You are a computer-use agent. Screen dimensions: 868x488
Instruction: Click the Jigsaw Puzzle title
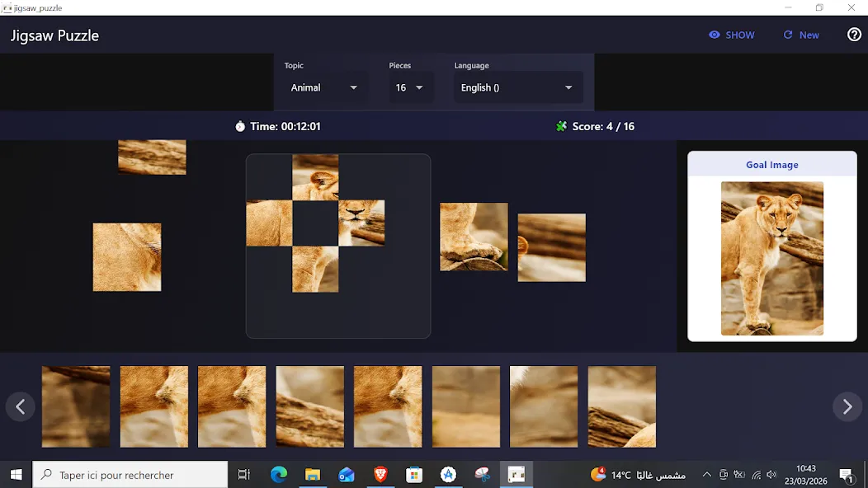(54, 35)
